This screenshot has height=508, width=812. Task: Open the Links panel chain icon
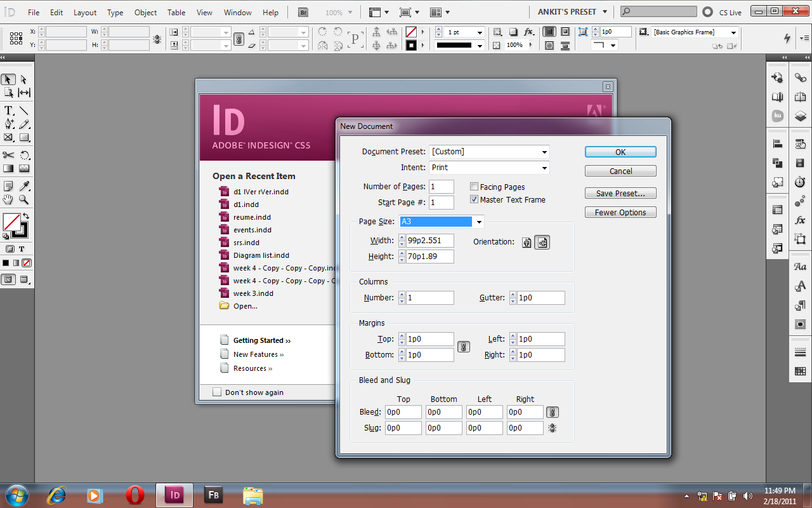click(800, 77)
